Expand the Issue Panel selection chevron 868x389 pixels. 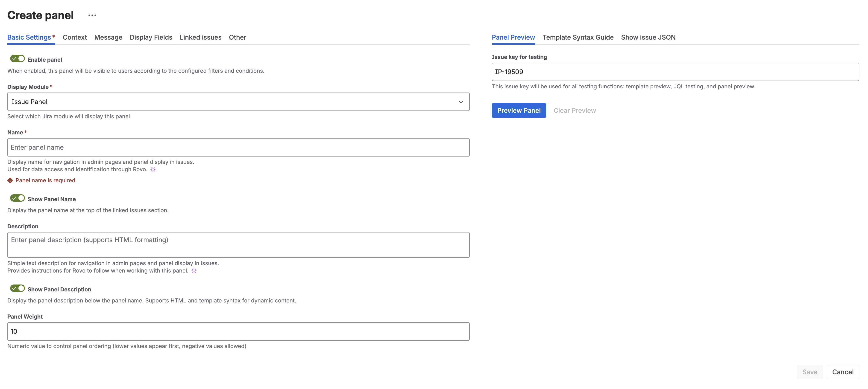coord(461,102)
